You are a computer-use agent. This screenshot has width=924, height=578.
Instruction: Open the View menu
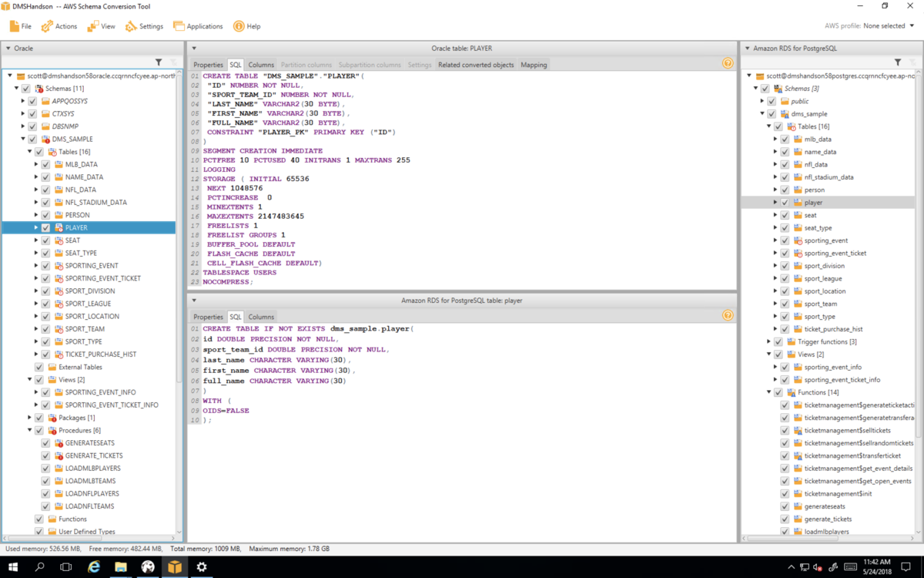(x=101, y=26)
